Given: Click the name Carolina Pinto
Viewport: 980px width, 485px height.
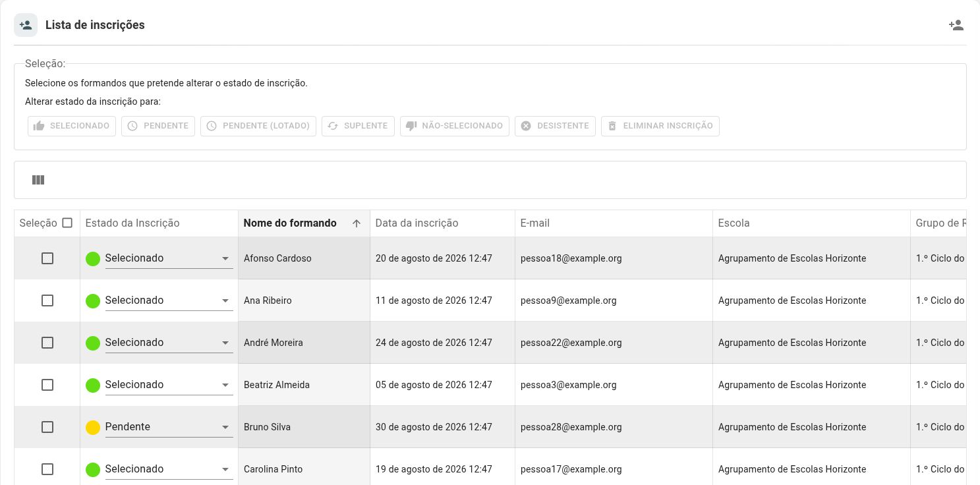Looking at the screenshot, I should (x=273, y=469).
